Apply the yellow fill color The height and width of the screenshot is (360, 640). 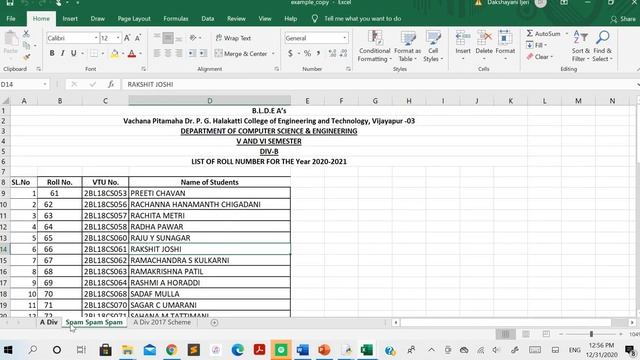(114, 53)
